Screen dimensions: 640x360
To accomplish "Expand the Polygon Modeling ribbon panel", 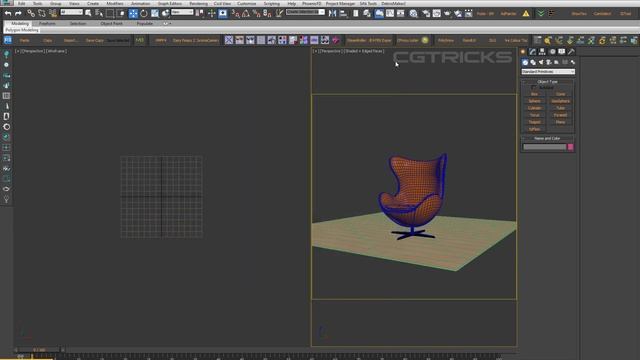I will [22, 30].
